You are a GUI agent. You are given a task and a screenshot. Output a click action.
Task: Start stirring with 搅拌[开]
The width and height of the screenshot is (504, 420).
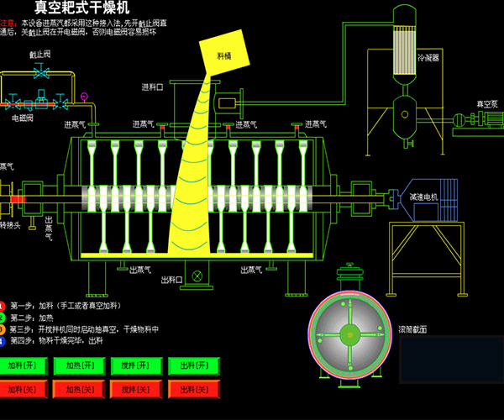pyautogui.click(x=136, y=366)
